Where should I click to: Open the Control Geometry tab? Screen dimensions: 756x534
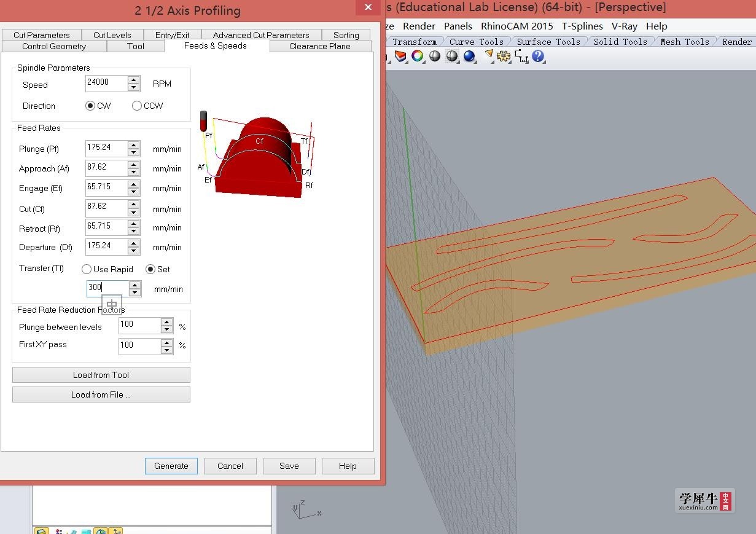pyautogui.click(x=54, y=46)
